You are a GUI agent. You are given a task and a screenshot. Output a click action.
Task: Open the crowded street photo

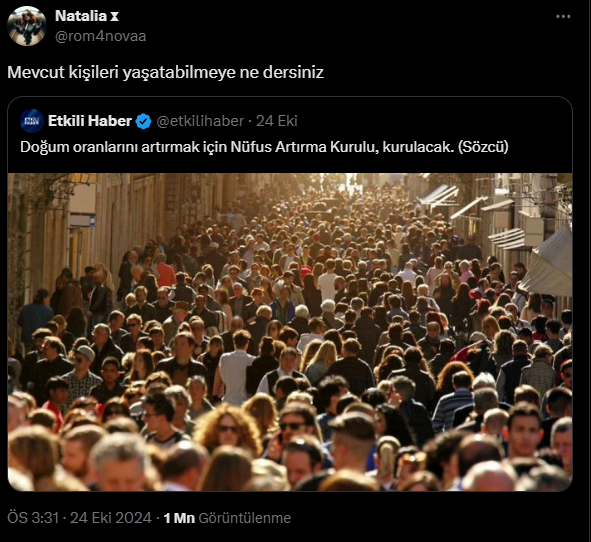coord(290,332)
